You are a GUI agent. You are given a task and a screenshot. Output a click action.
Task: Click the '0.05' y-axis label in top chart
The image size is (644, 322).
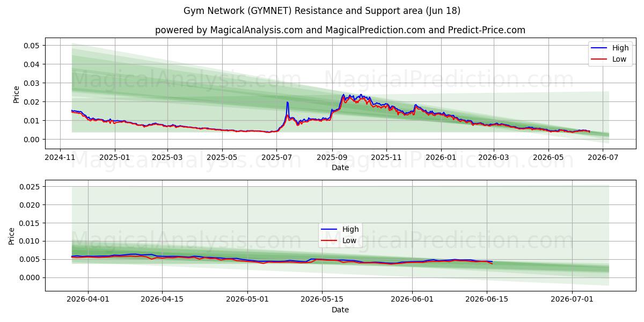pos(32,46)
